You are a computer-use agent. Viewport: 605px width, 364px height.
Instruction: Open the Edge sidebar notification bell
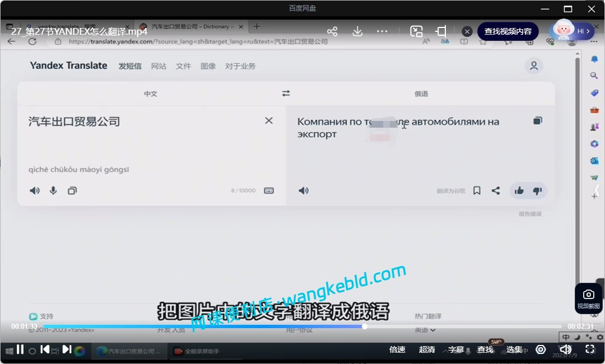[x=594, y=59]
